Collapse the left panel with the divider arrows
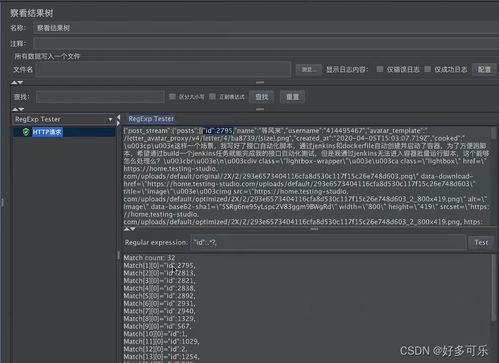 pos(118,120)
